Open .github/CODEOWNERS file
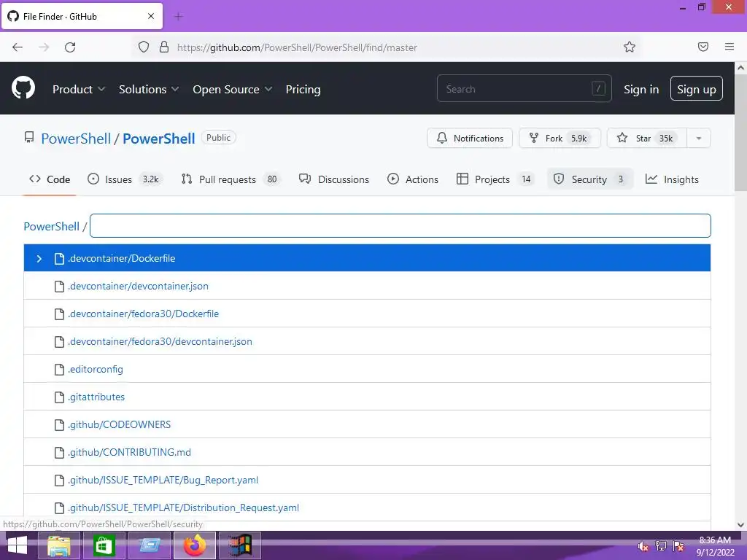This screenshot has height=560, width=747. pyautogui.click(x=119, y=424)
